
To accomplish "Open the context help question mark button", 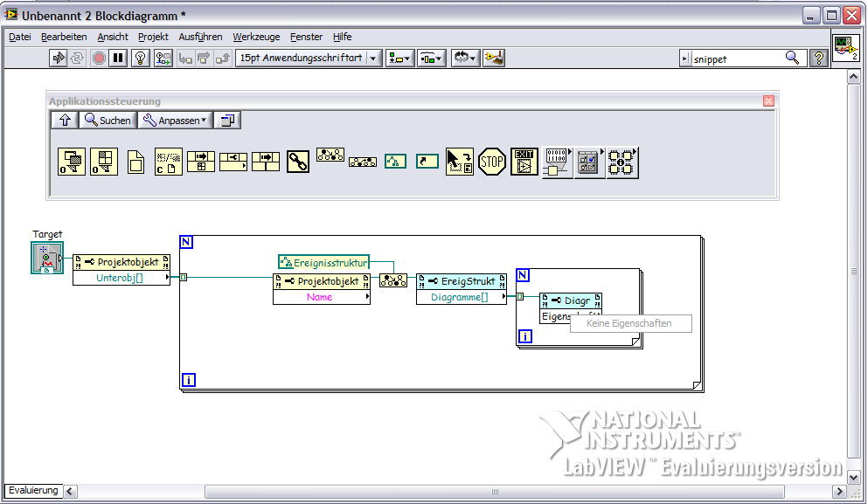I will point(819,59).
